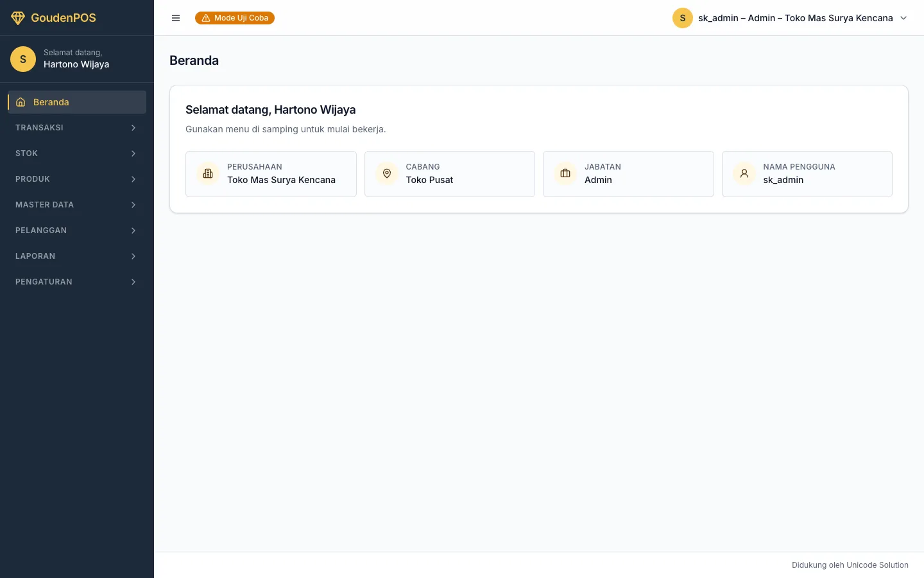This screenshot has height=578, width=924.
Task: Click the GoudenPOS diamond logo icon
Action: point(18,18)
